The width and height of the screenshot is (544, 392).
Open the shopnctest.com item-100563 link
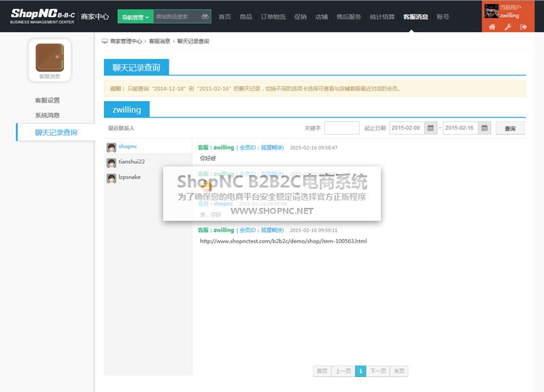[x=283, y=241]
